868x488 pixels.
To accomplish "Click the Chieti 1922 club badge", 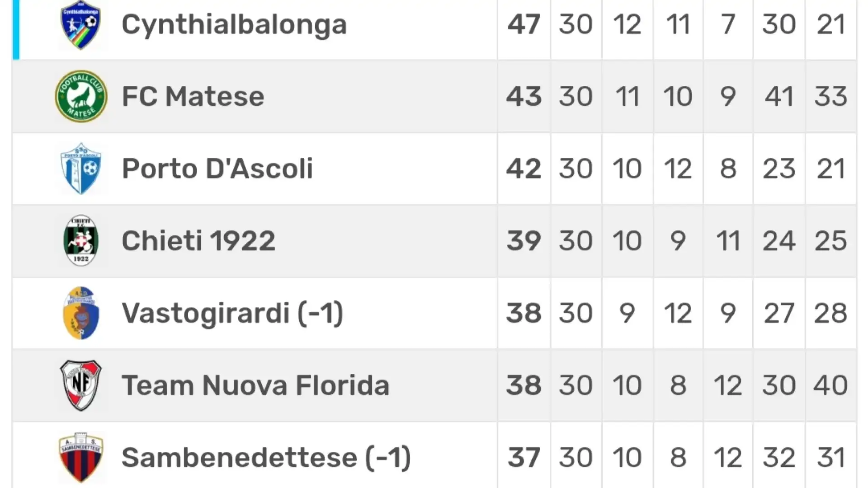I will pyautogui.click(x=81, y=240).
